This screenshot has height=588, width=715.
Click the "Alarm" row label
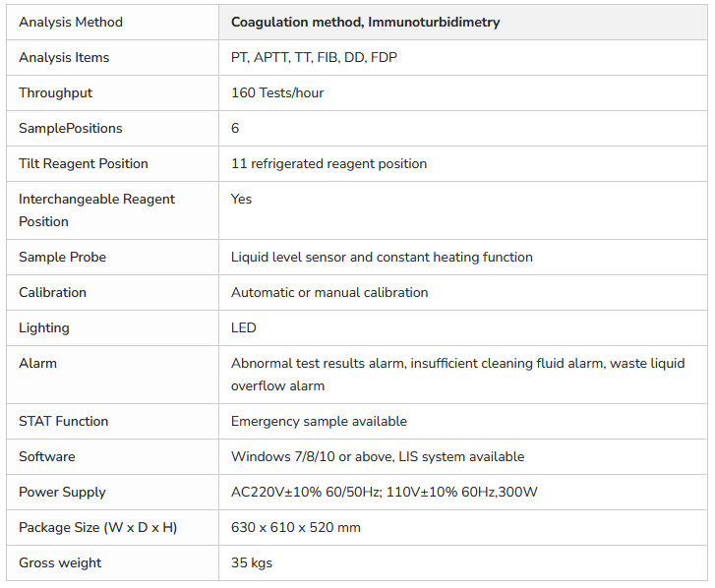[37, 363]
